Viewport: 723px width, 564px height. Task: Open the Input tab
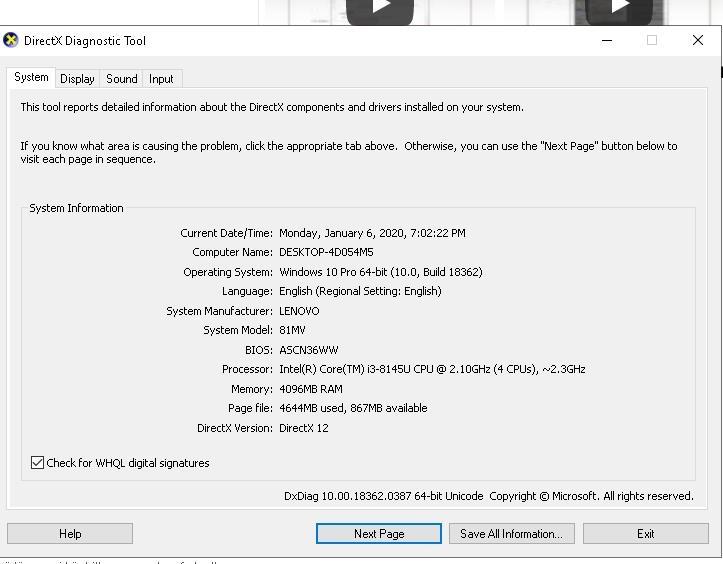tap(161, 79)
